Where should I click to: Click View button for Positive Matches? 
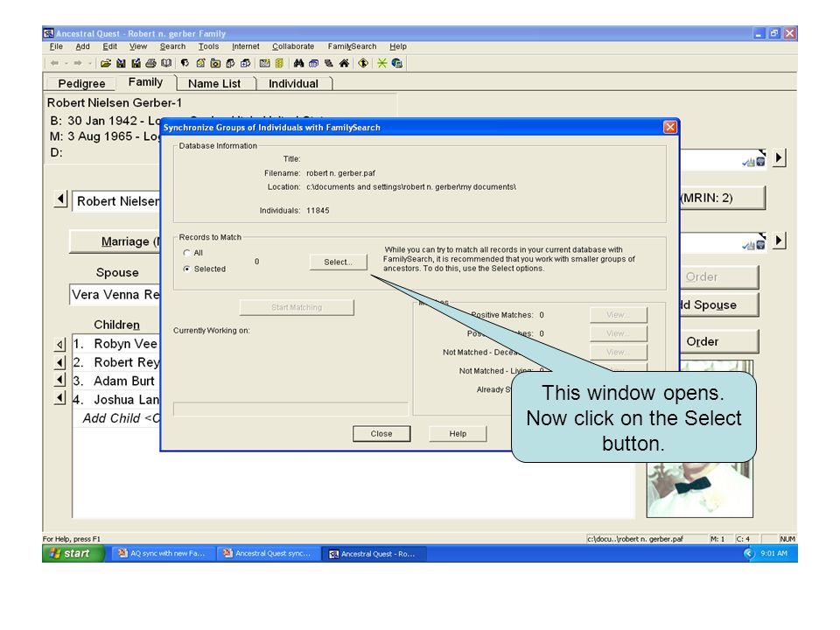point(619,315)
